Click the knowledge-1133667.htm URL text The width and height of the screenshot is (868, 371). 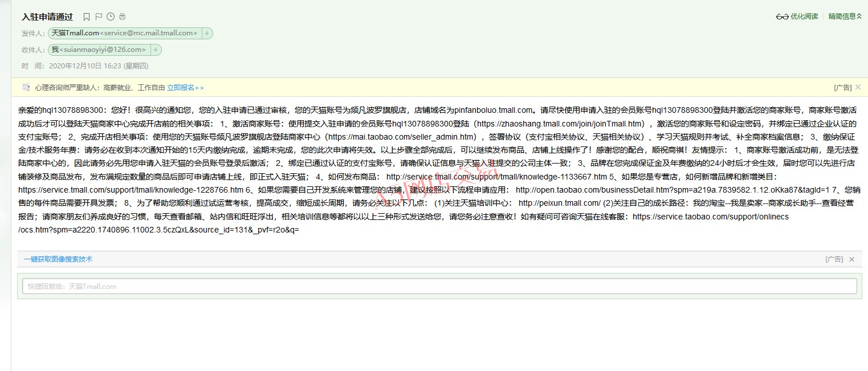pos(496,177)
